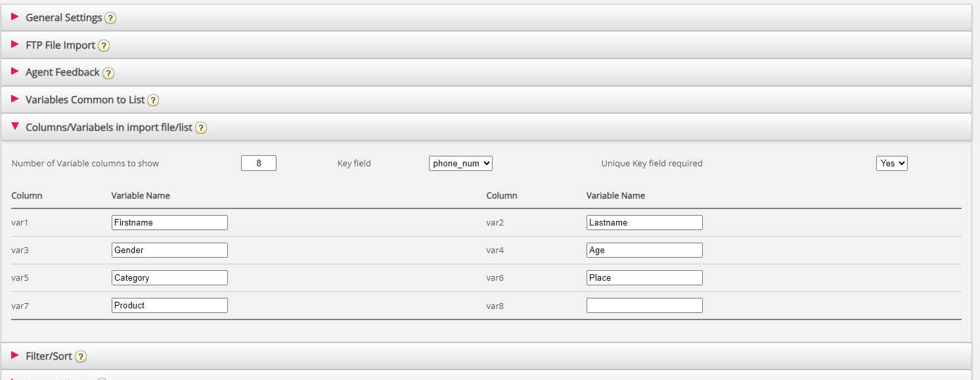Open the Key field phone_num dropdown
The width and height of the screenshot is (980, 380).
coord(460,163)
